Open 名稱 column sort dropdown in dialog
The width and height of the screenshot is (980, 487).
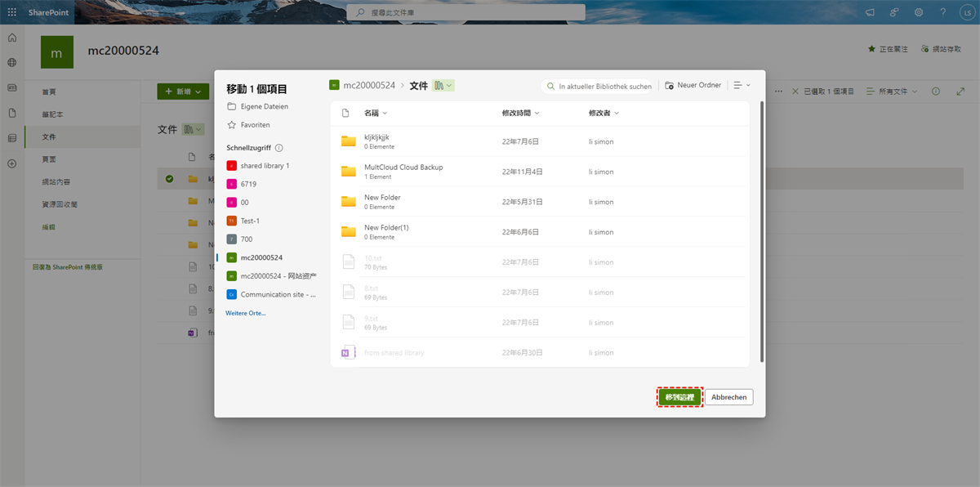click(x=376, y=113)
